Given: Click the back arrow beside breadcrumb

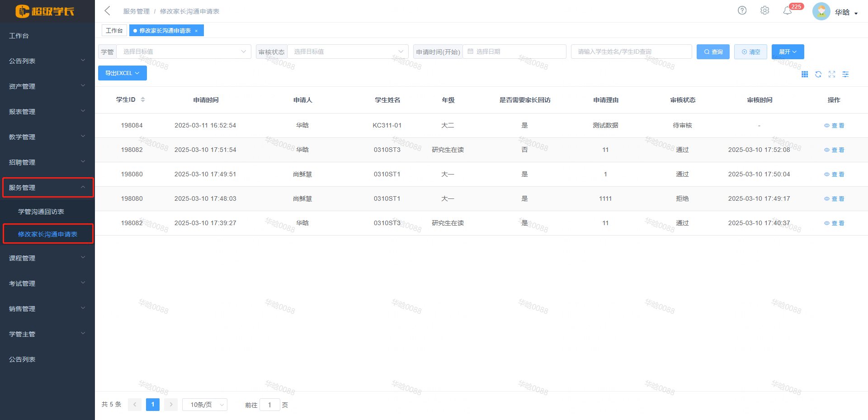Looking at the screenshot, I should click(x=107, y=11).
